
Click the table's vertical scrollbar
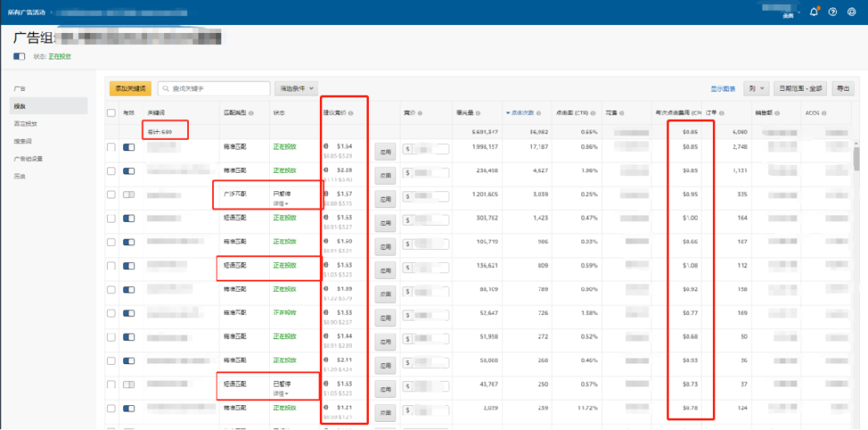coord(858,161)
